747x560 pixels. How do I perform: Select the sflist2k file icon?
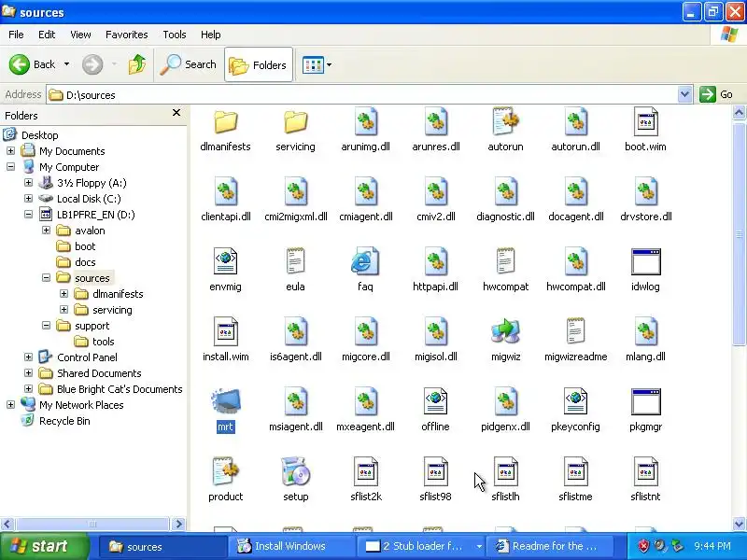pos(365,471)
